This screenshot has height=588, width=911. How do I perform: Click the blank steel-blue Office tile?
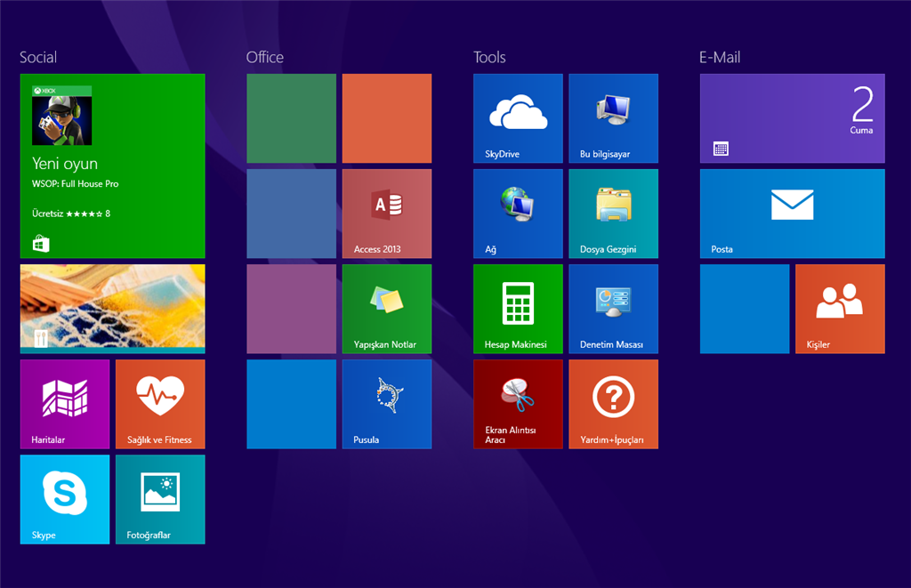291,213
